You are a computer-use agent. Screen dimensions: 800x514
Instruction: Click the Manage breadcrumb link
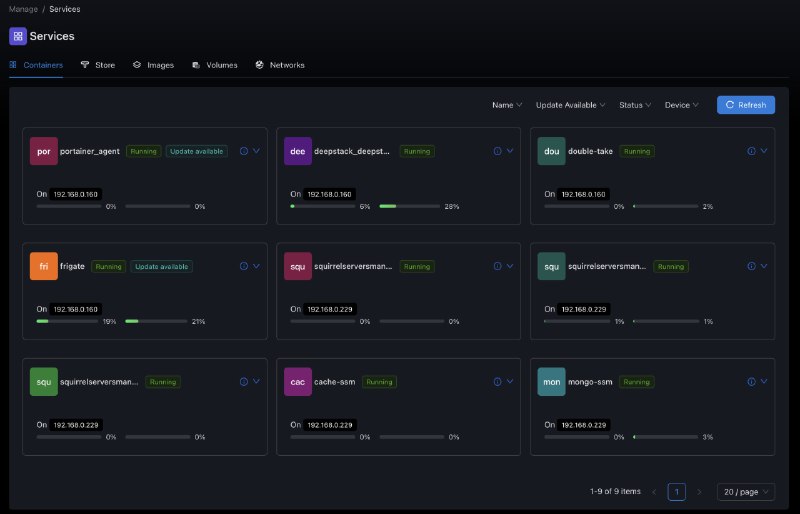pos(23,9)
